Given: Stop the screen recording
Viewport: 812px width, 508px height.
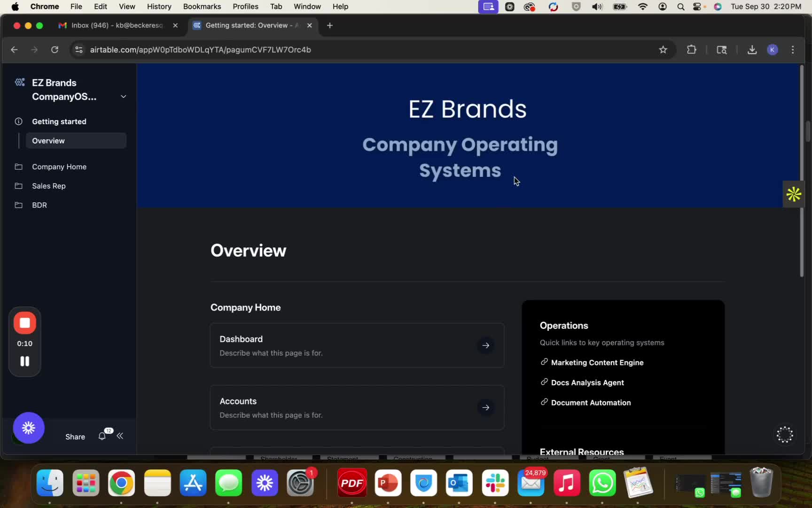Looking at the screenshot, I should pyautogui.click(x=25, y=323).
